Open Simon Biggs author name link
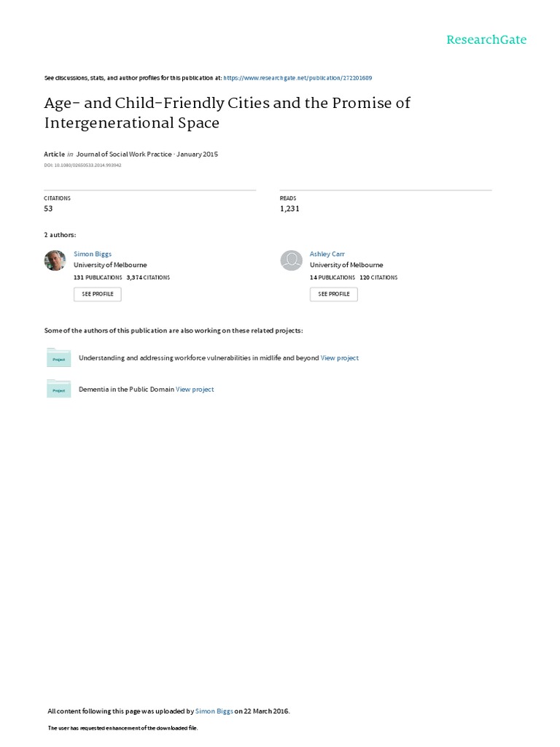The image size is (560, 747). point(93,254)
